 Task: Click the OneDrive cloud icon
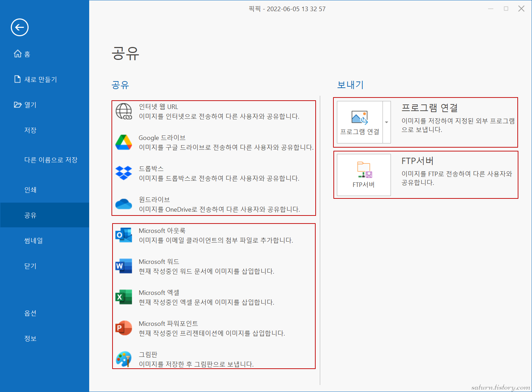point(124,204)
